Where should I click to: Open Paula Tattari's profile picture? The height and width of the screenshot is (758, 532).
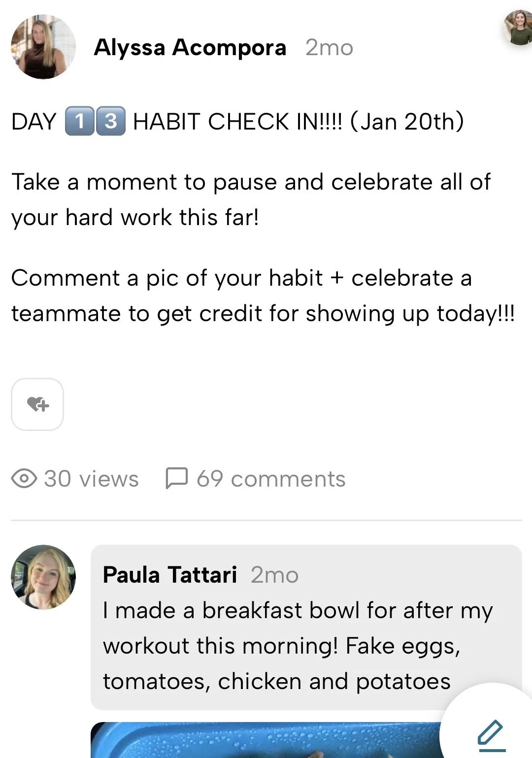point(43,577)
